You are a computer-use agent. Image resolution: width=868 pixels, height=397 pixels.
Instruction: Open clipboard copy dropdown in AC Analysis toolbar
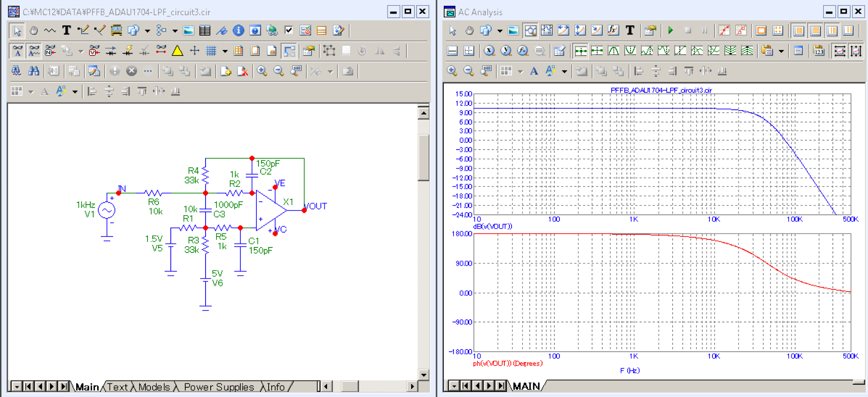pyautogui.click(x=781, y=51)
